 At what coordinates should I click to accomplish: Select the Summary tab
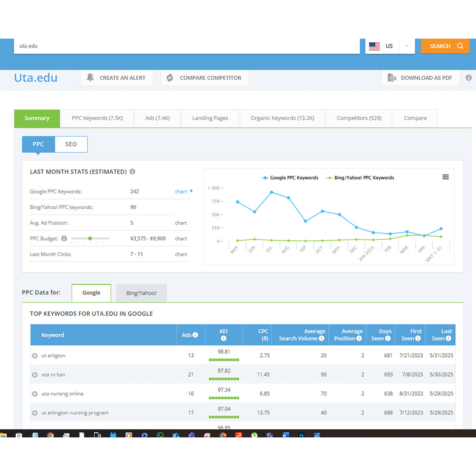point(37,118)
